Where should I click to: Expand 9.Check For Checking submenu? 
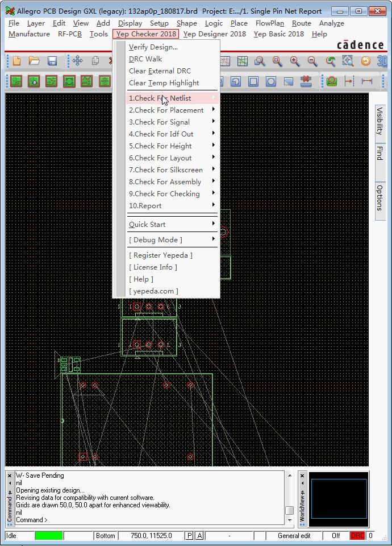pyautogui.click(x=173, y=193)
